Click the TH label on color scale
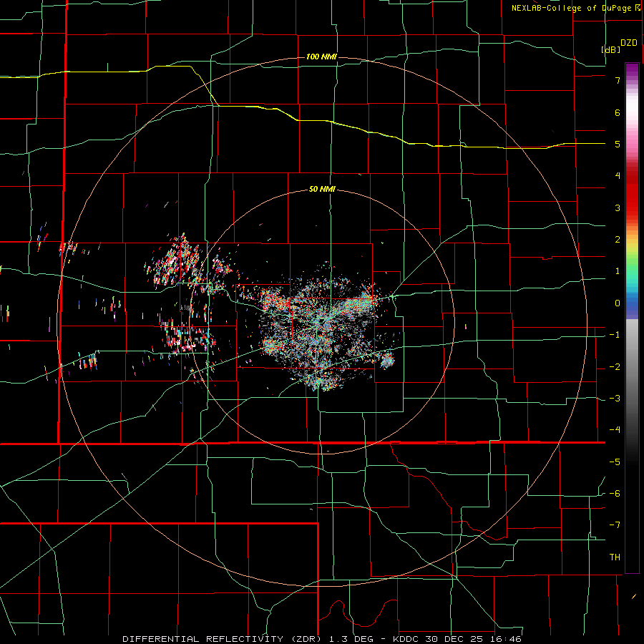Image resolution: width=644 pixels, height=644 pixels. pos(615,557)
